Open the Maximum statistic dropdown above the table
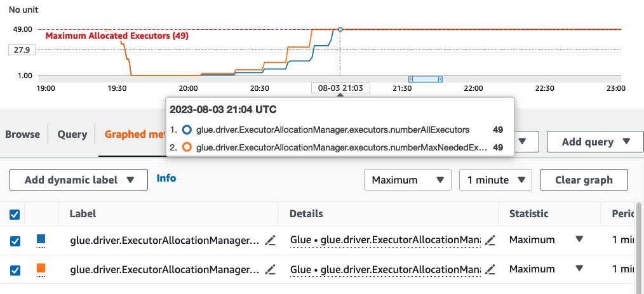The width and height of the screenshot is (644, 294). 407,180
